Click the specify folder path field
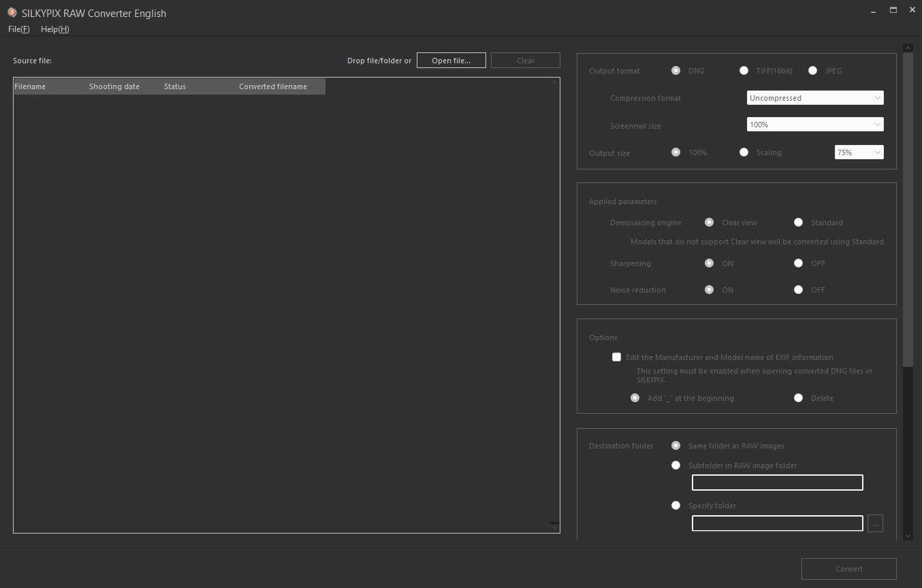The image size is (922, 588). (x=777, y=523)
